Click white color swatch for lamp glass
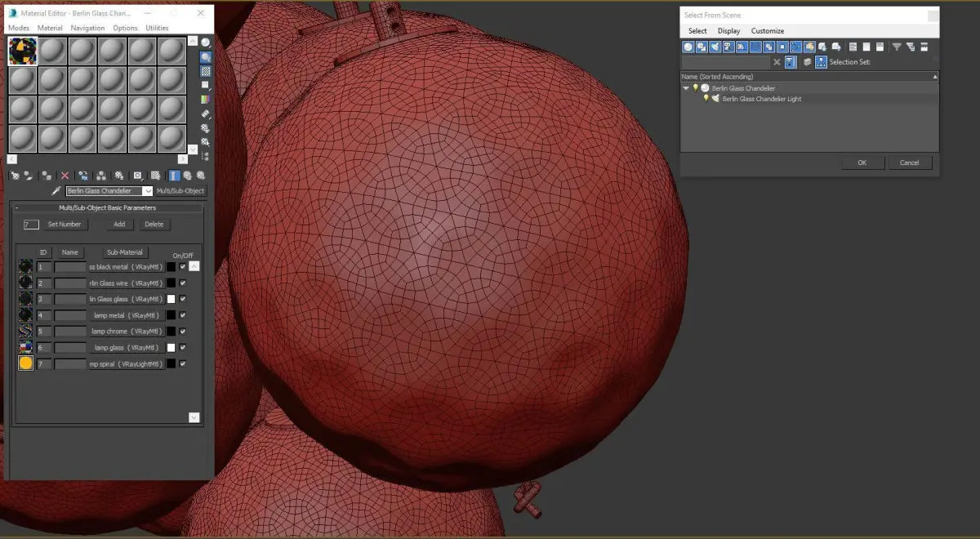 (171, 348)
